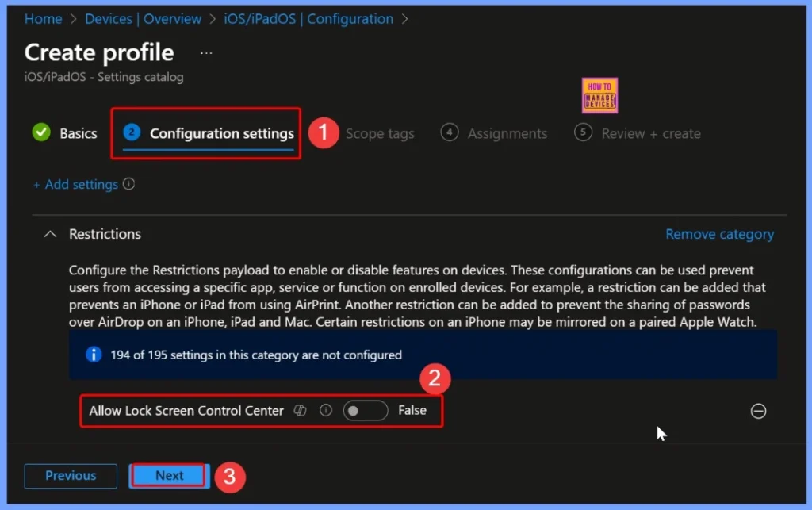Remove the setting using the minus circle icon
The height and width of the screenshot is (510, 812).
758,411
